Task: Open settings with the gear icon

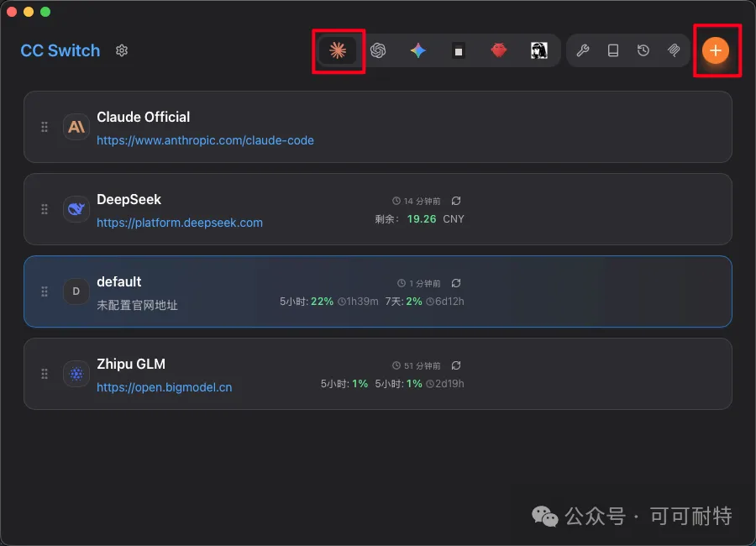Action: pos(122,50)
